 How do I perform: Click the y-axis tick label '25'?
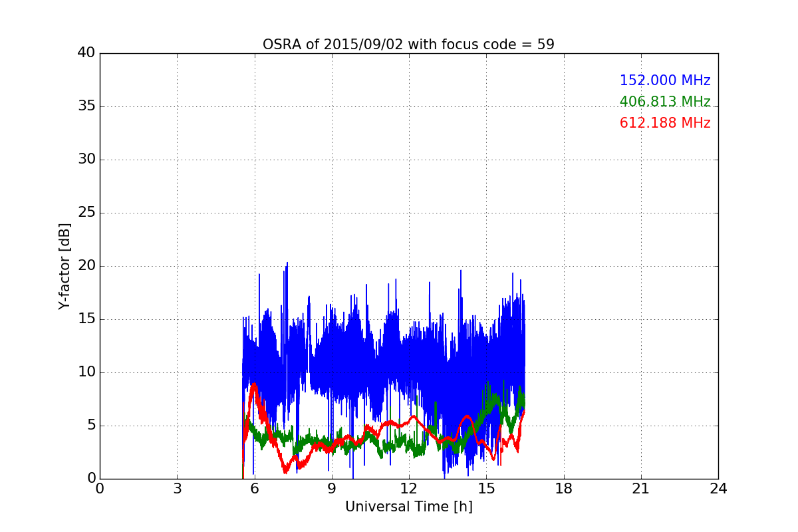click(86, 213)
